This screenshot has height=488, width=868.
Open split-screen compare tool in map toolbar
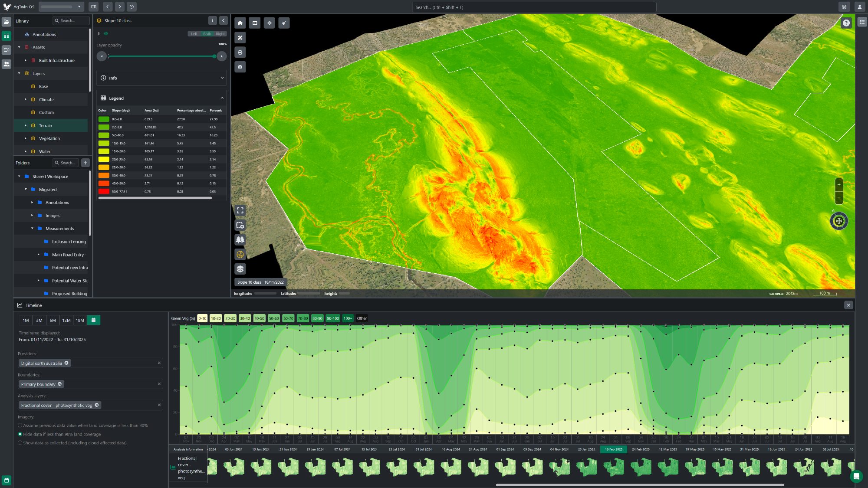[255, 23]
